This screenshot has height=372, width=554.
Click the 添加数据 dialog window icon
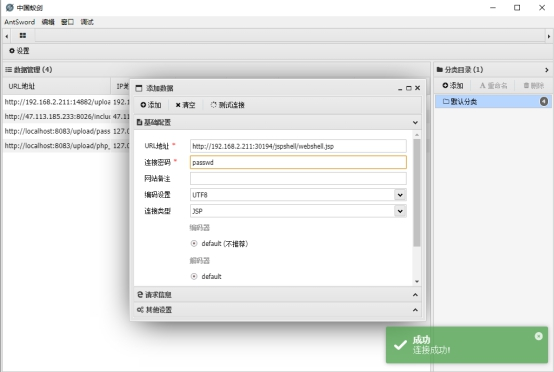point(139,88)
